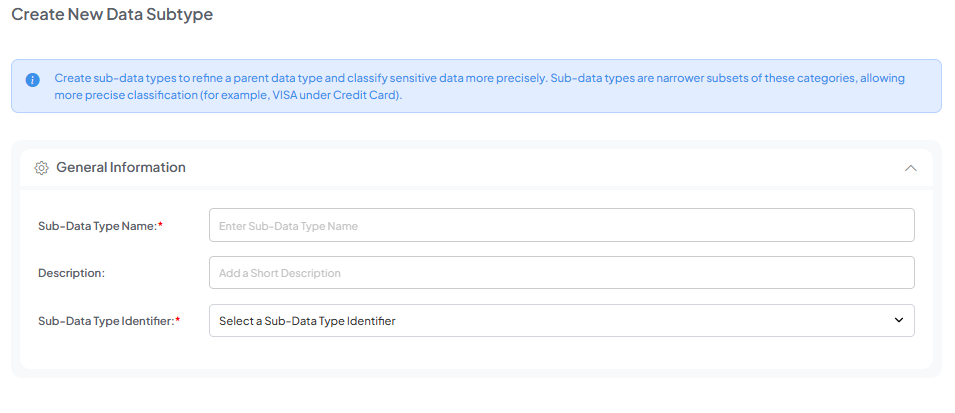Click the gear icon beside General Information

click(x=41, y=168)
